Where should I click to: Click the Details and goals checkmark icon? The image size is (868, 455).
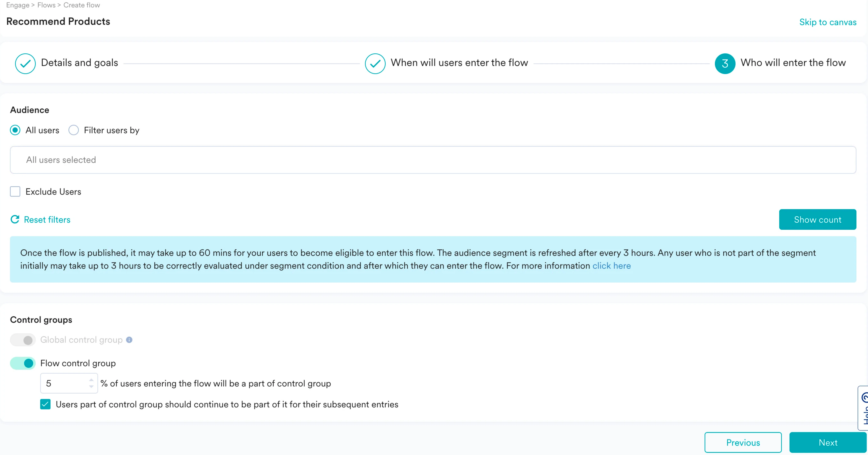pyautogui.click(x=25, y=63)
